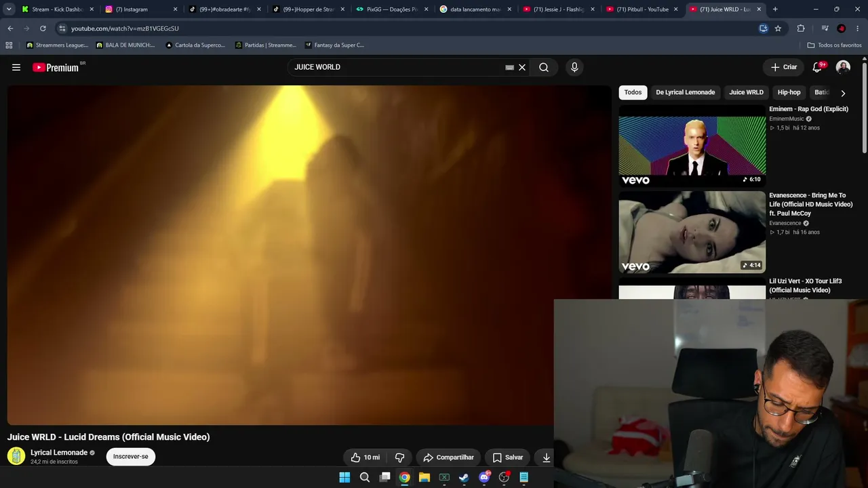Show more filter chips with right arrow
The width and height of the screenshot is (868, 488).
[x=843, y=93]
